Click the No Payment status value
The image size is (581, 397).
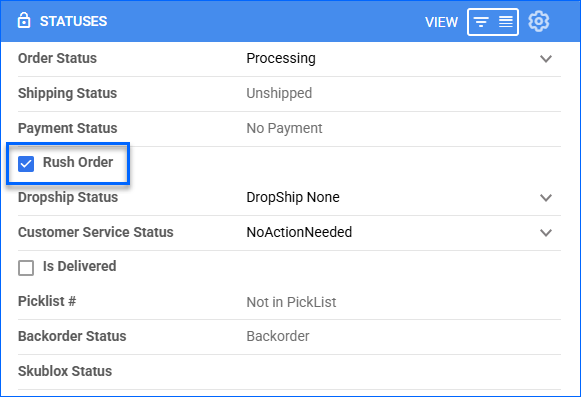pyautogui.click(x=284, y=128)
